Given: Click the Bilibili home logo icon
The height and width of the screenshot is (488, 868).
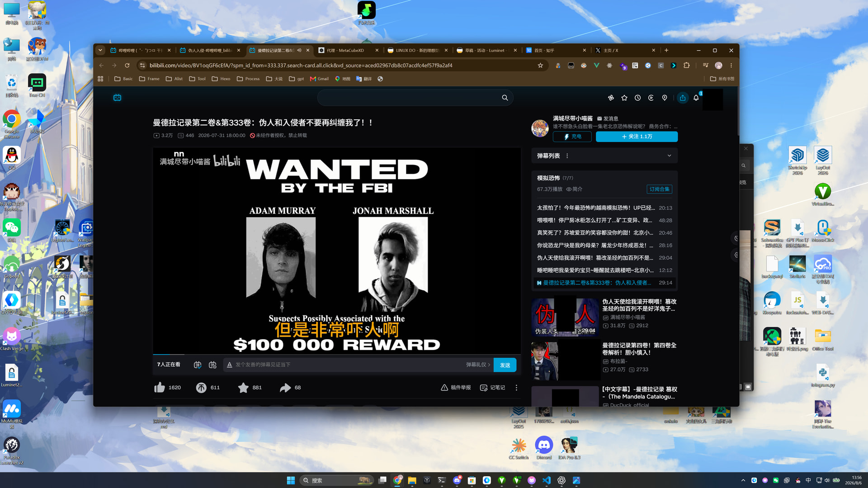Looking at the screenshot, I should tap(117, 98).
